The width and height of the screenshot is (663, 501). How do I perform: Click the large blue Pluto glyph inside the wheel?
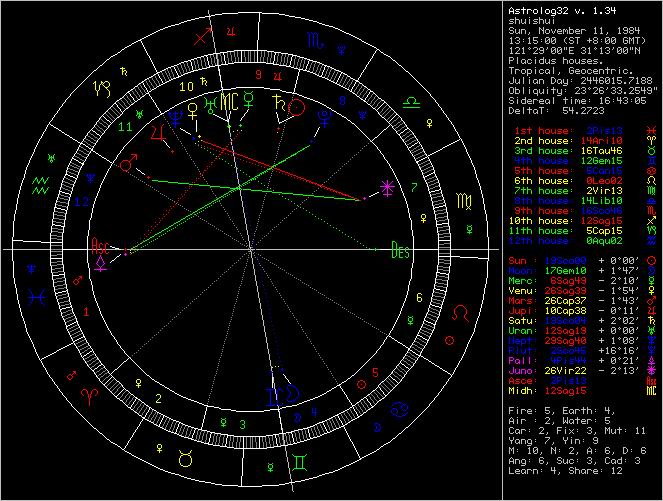coord(325,119)
